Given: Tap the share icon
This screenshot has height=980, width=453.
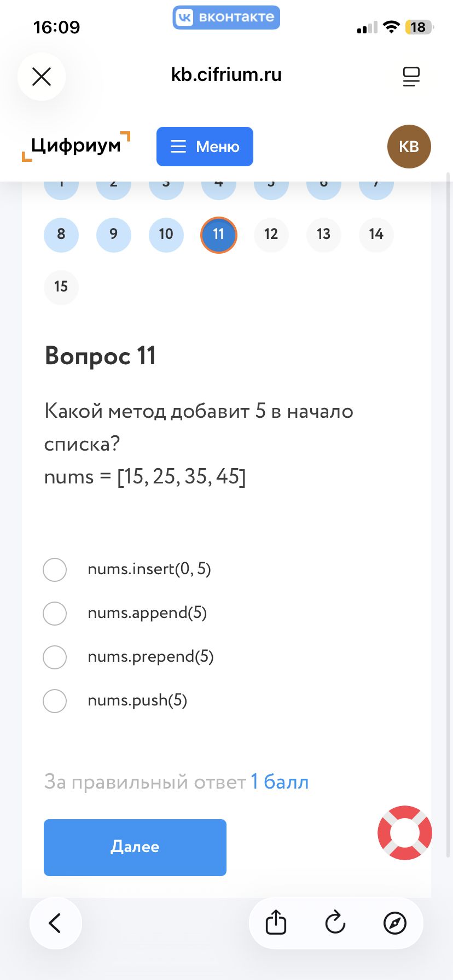Looking at the screenshot, I should tap(276, 923).
